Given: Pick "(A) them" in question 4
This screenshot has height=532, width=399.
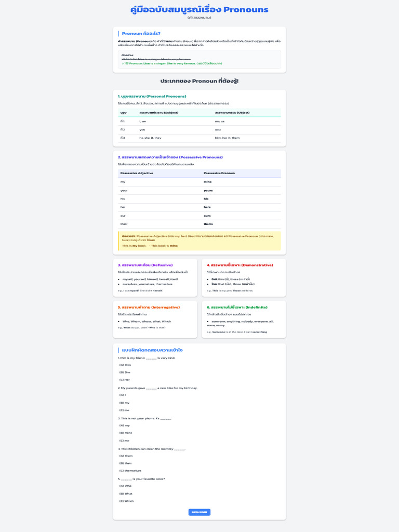Looking at the screenshot, I should [126, 456].
